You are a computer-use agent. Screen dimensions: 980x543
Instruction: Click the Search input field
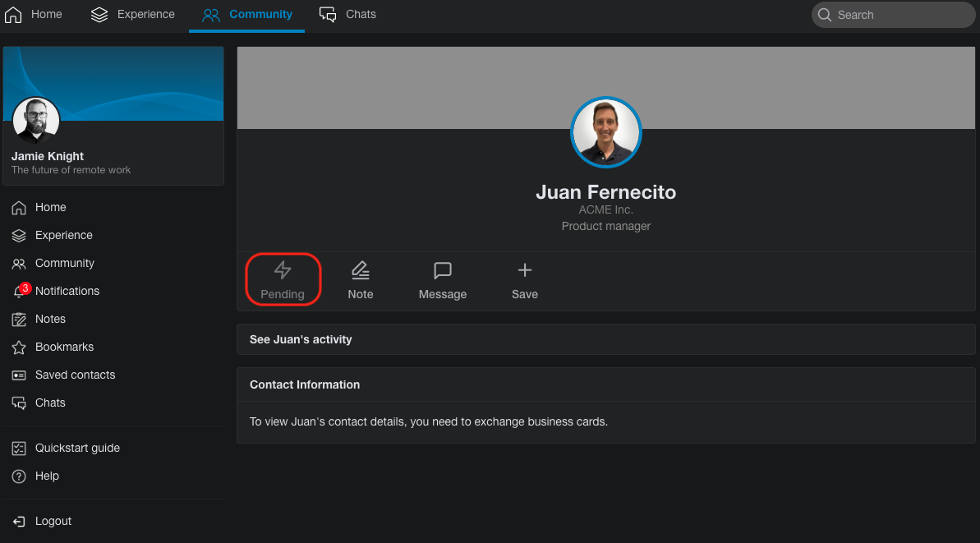coord(893,14)
